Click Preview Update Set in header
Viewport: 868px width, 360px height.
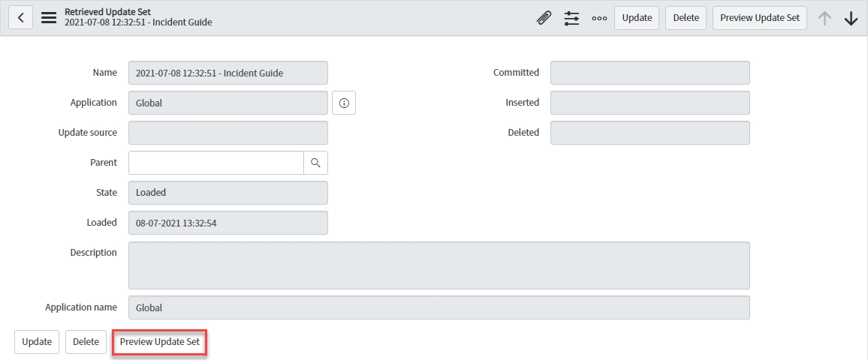[x=759, y=18]
